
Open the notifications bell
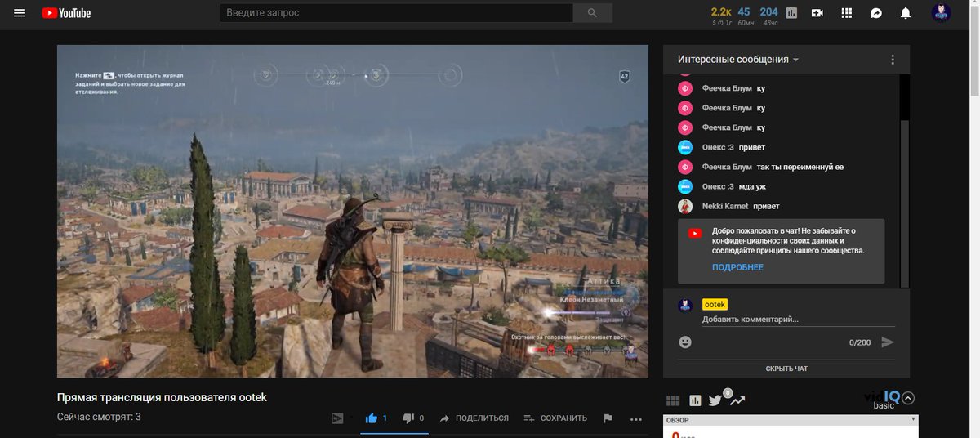click(x=906, y=13)
